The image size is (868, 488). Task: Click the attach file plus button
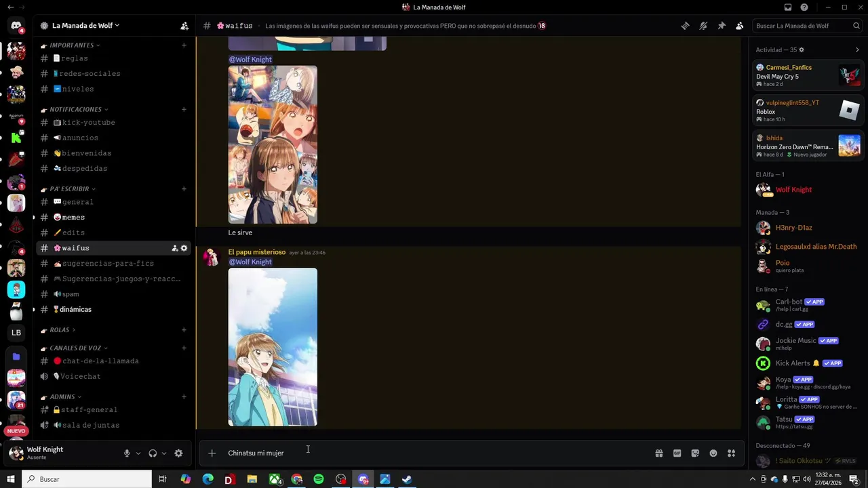tap(212, 453)
